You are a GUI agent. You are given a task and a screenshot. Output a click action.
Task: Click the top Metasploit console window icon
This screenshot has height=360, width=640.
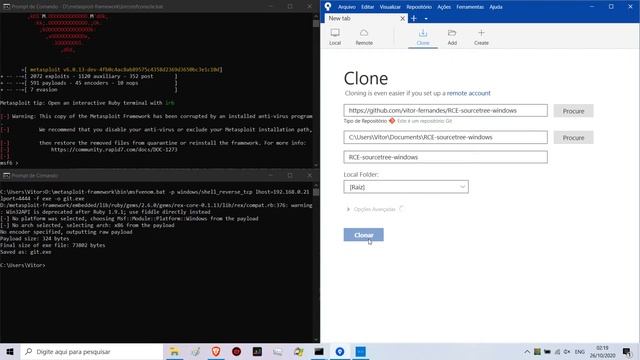(6, 7)
